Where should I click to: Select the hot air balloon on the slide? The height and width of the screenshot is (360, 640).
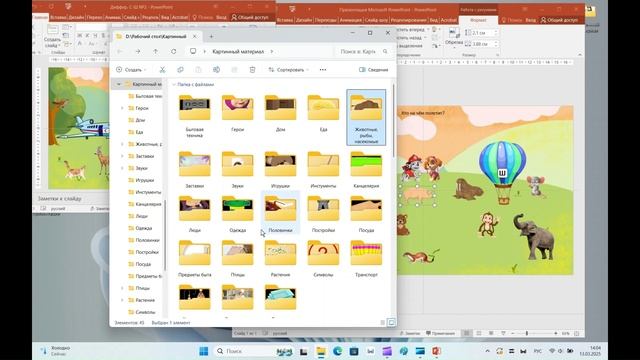tap(502, 172)
